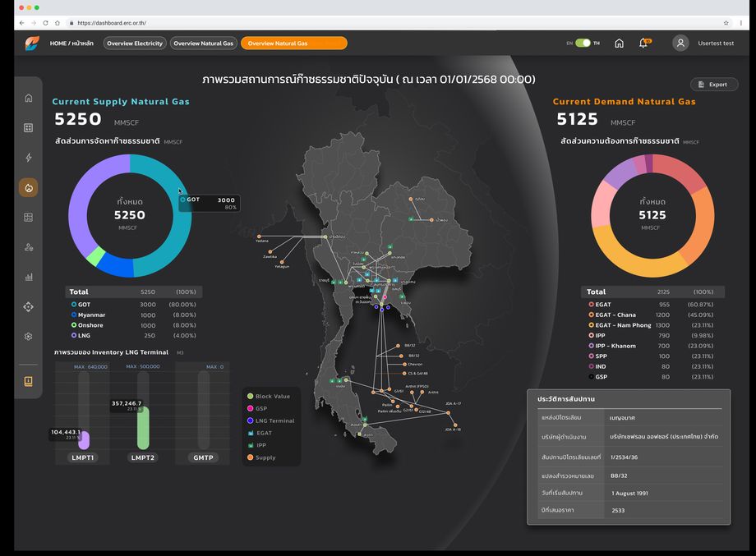Click the IPP - Khanom demand row
Image resolution: width=756 pixels, height=556 pixels.
(x=652, y=346)
